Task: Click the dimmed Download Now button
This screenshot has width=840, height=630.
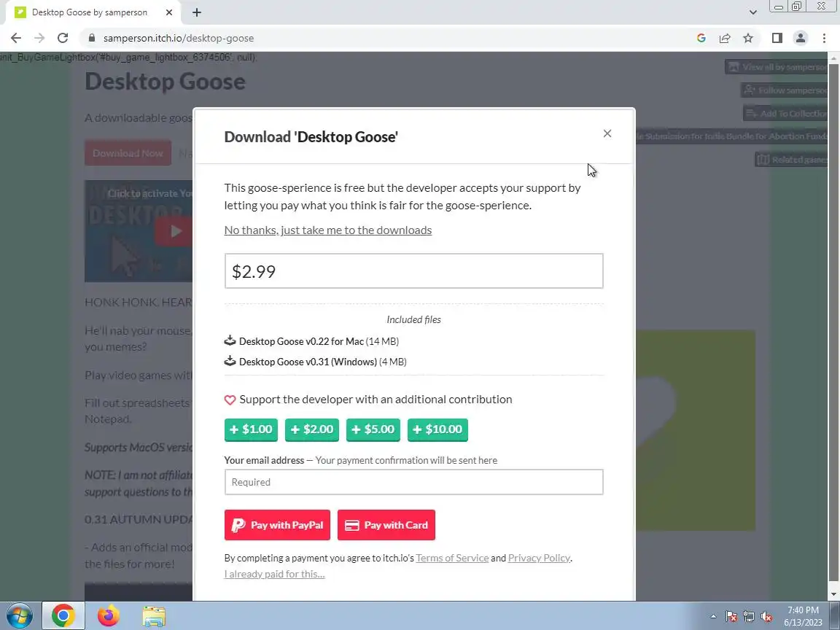Action: point(128,153)
